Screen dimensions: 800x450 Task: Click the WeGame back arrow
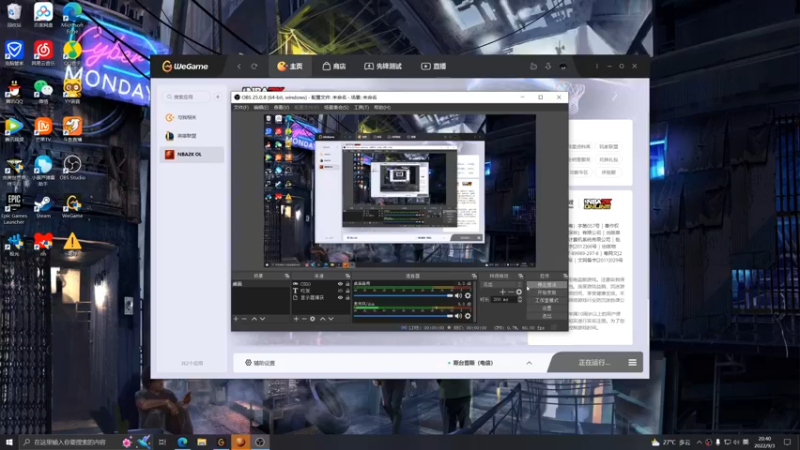(239, 66)
